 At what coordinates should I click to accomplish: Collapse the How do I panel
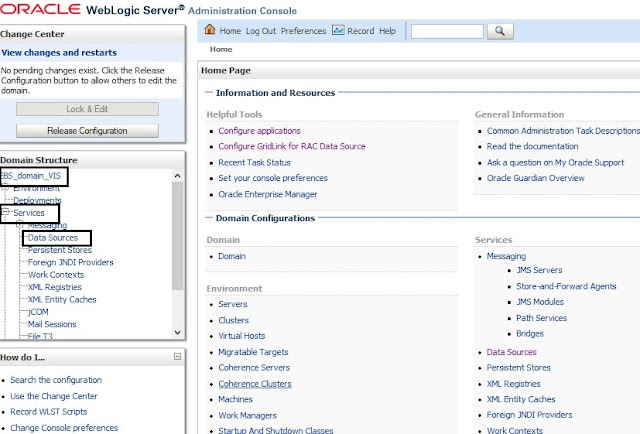tap(177, 356)
